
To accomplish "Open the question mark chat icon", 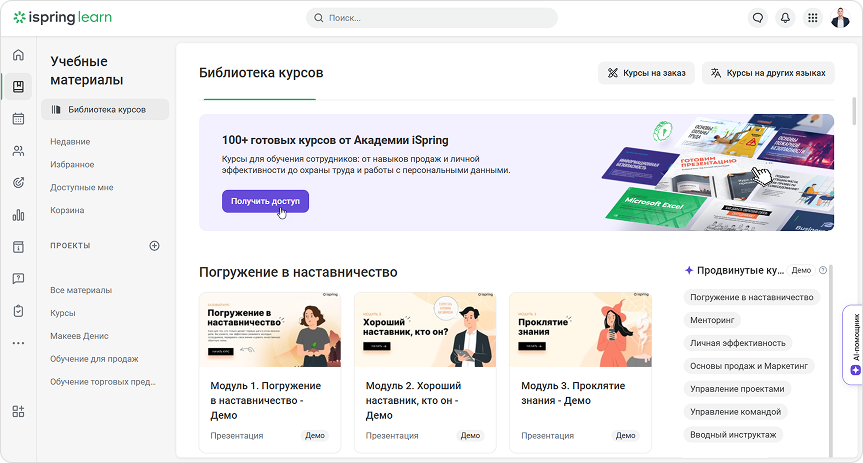I will tap(18, 279).
